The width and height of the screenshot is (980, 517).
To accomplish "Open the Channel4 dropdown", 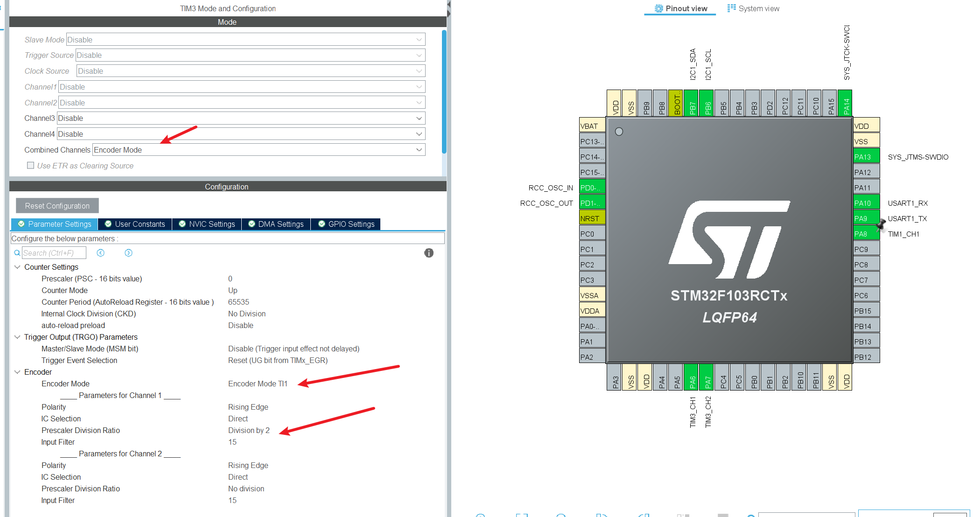I will [241, 134].
